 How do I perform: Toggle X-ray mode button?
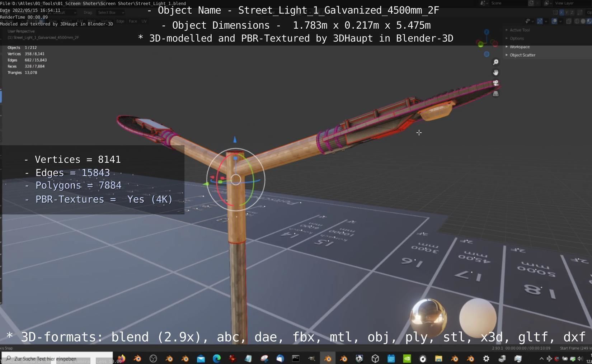[569, 21]
